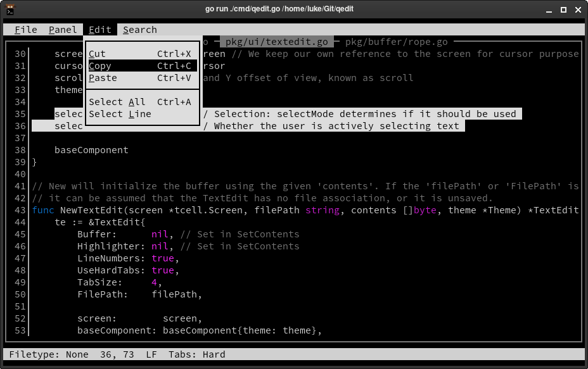Click line number 53 in the gutter
This screenshot has height=369, width=588.
click(20, 330)
